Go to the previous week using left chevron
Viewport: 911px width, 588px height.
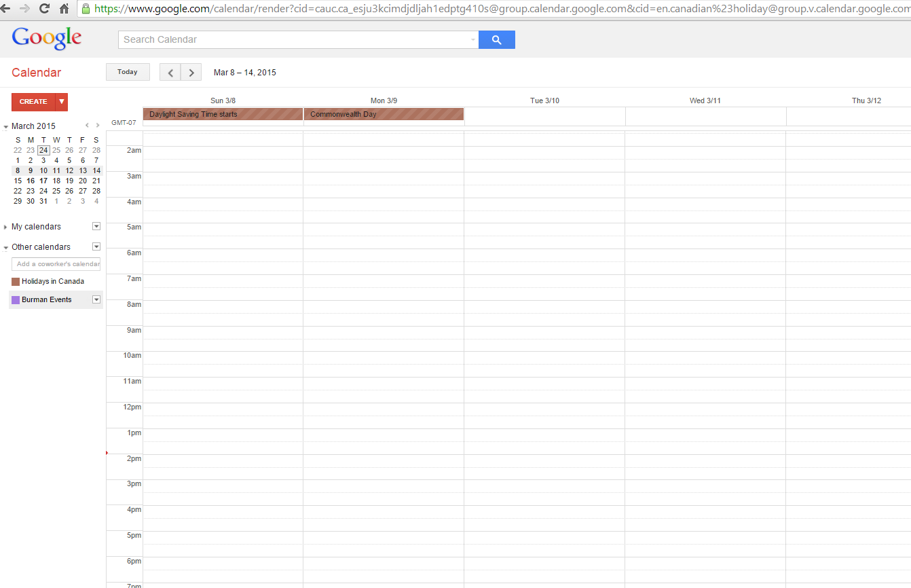pos(170,73)
